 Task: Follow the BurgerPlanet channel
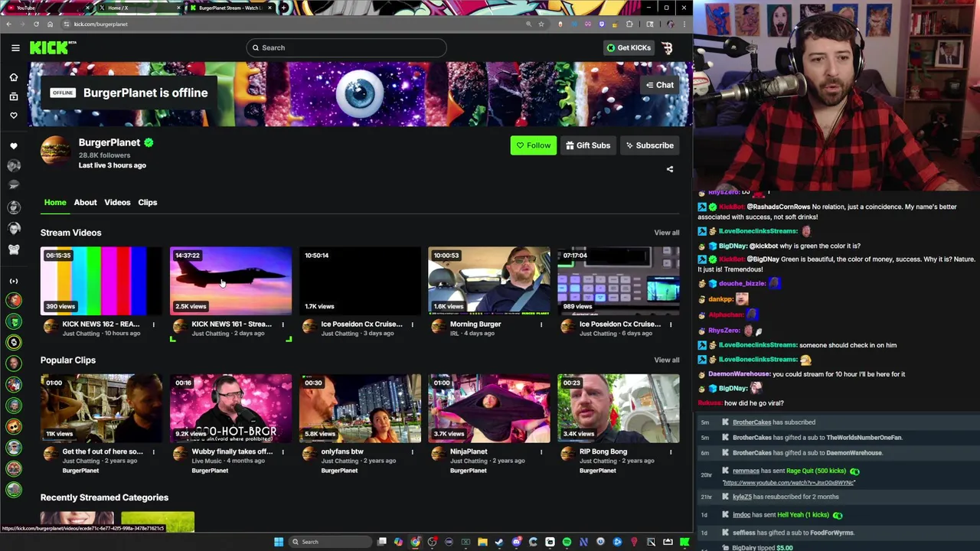coord(534,145)
